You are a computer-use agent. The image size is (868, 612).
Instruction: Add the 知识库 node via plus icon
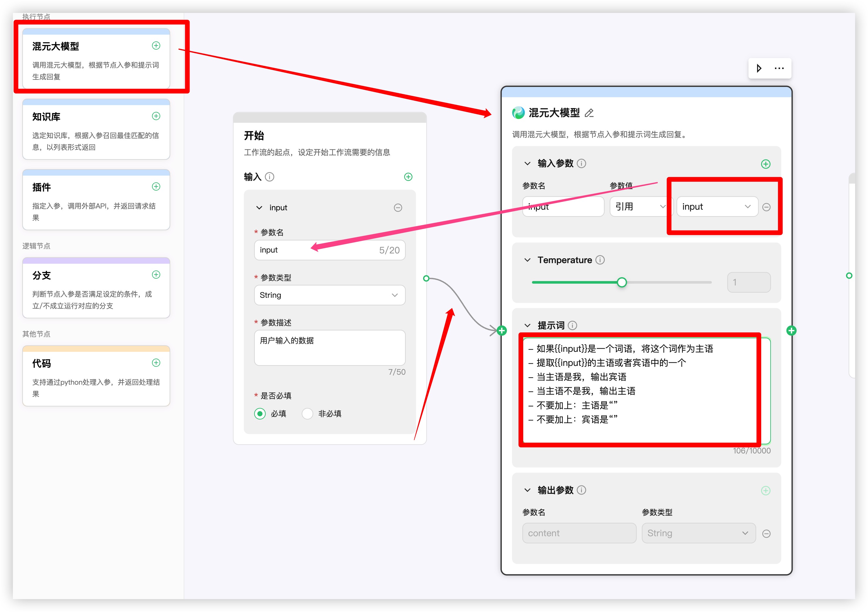[156, 116]
